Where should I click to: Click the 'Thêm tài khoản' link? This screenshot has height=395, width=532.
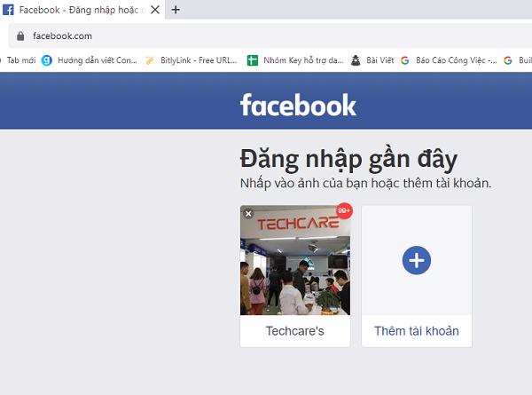click(417, 331)
